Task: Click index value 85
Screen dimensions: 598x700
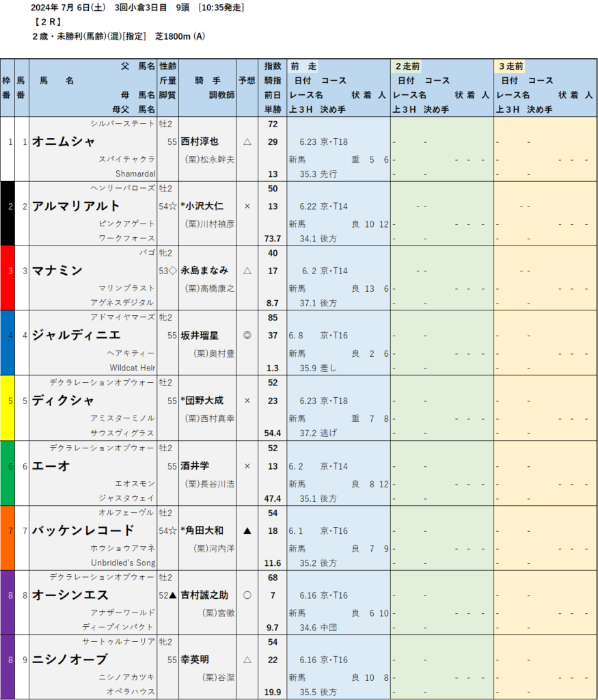Action: (x=273, y=317)
